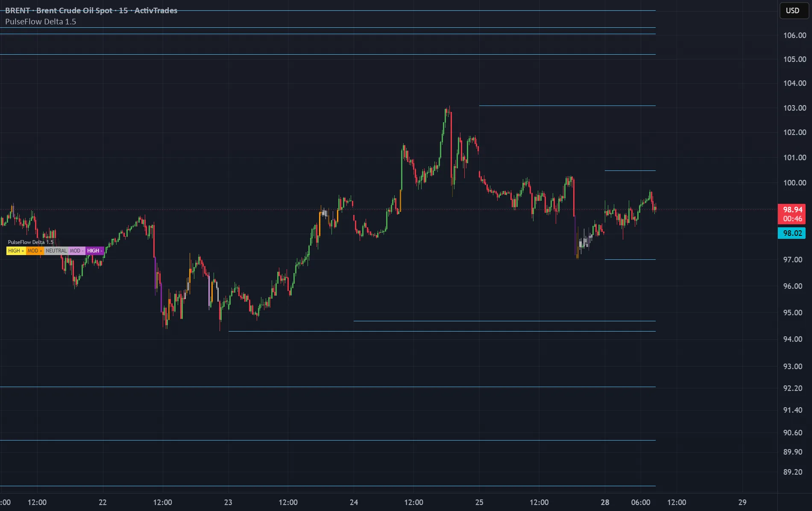Click the PulseFlow Delta 1.5 legend table title
Viewport: 812px width, 511px height.
coord(31,242)
